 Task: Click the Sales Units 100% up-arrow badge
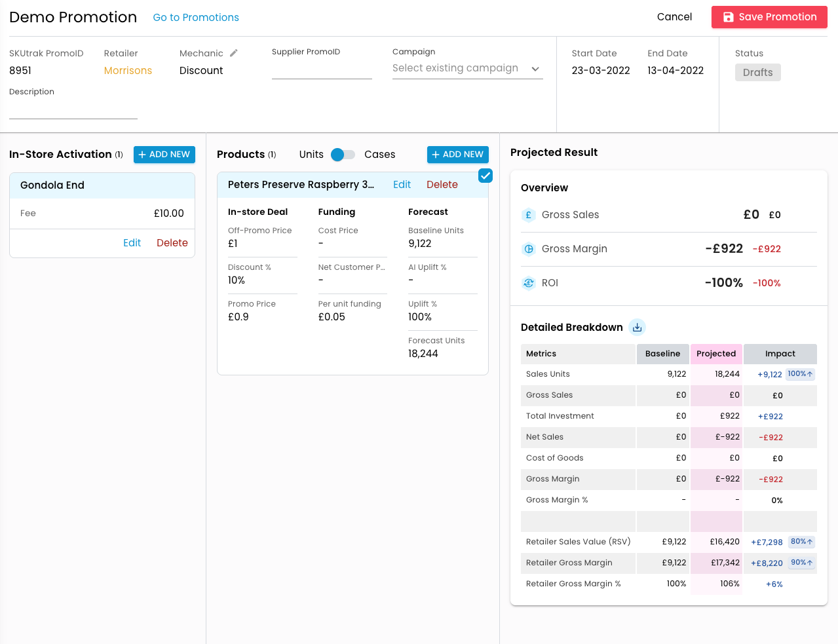800,374
